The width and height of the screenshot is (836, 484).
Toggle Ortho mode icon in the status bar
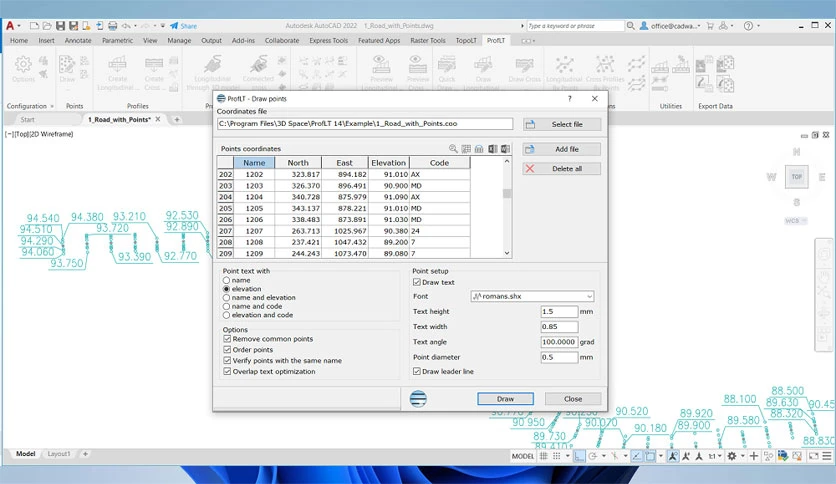[x=579, y=456]
